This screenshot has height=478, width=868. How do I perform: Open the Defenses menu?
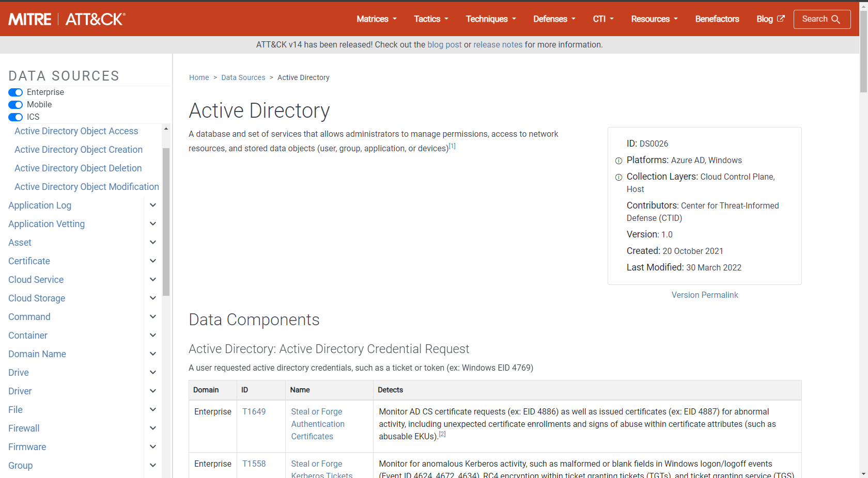[x=554, y=19]
